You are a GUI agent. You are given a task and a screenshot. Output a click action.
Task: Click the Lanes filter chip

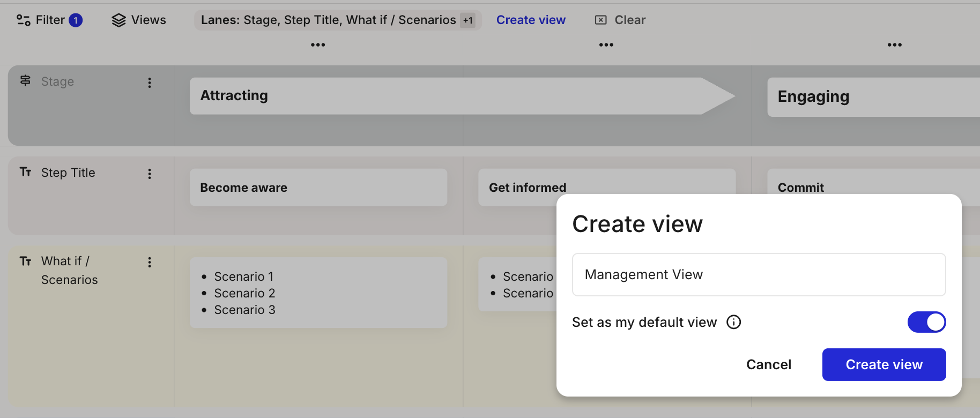click(x=328, y=20)
